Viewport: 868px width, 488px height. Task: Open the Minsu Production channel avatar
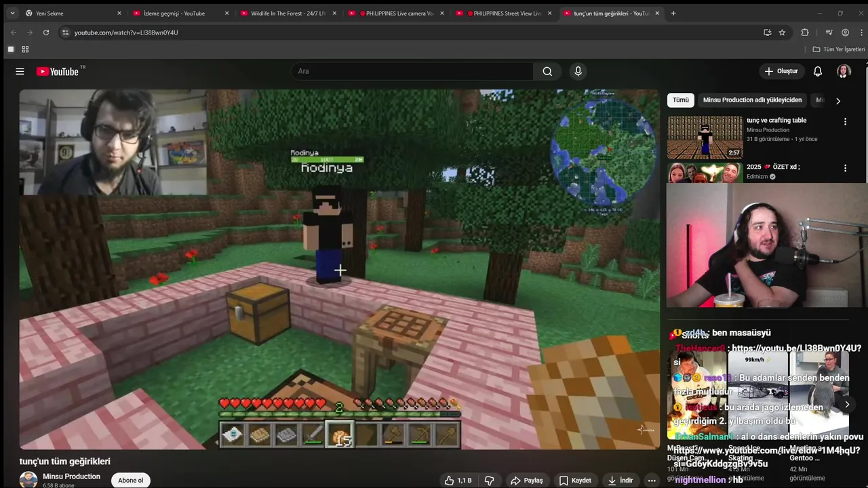click(28, 480)
